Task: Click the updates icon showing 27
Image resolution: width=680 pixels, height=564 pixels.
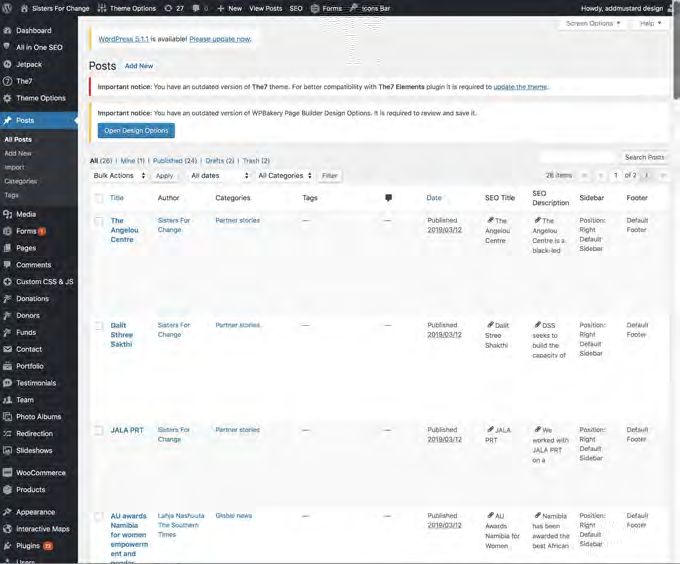Action: pos(168,8)
